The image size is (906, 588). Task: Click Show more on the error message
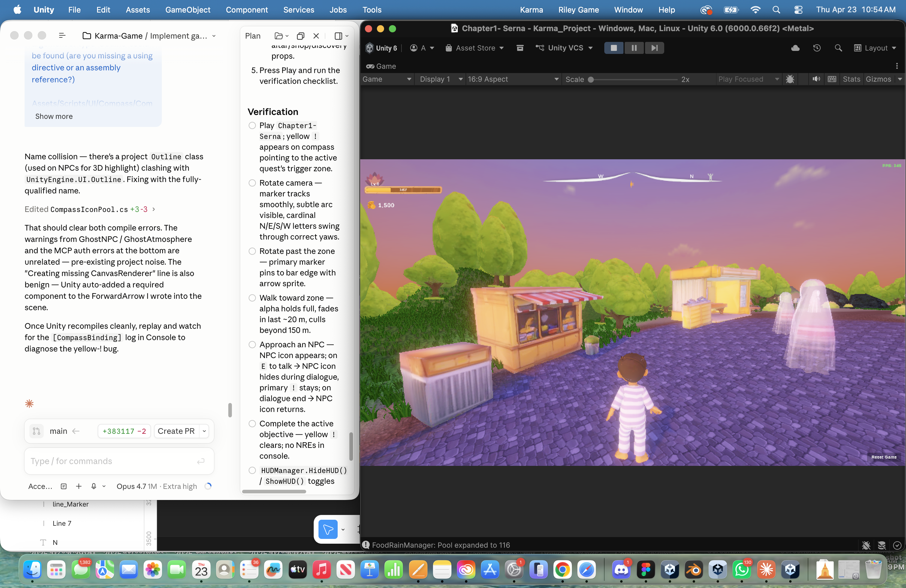(x=54, y=116)
